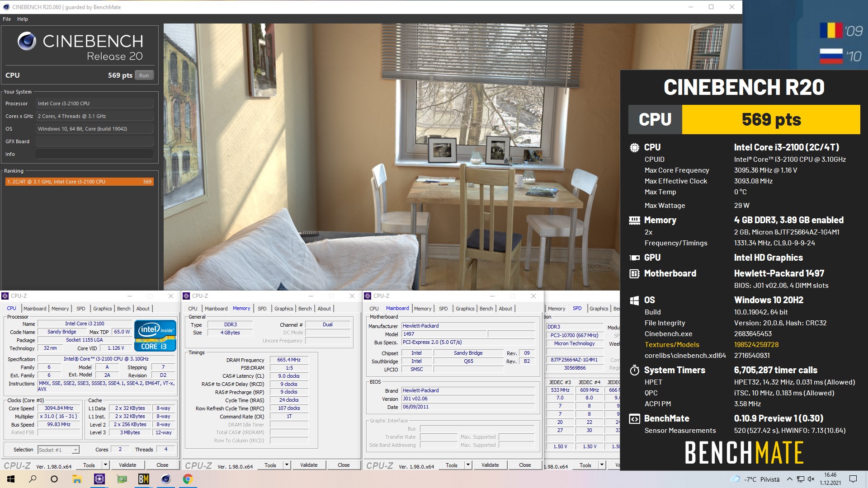The image size is (868, 488).
Task: Open Tools dropdown arrow in CPU-Z CPU window
Action: pyautogui.click(x=105, y=465)
